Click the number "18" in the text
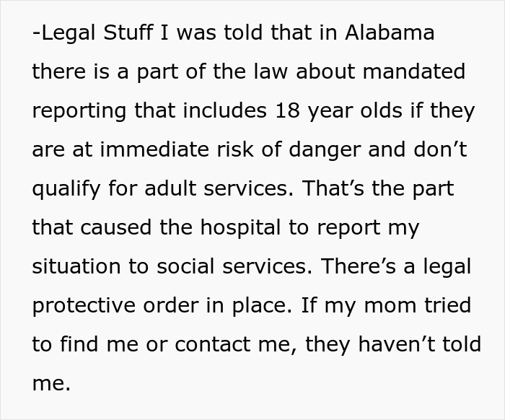 point(288,110)
